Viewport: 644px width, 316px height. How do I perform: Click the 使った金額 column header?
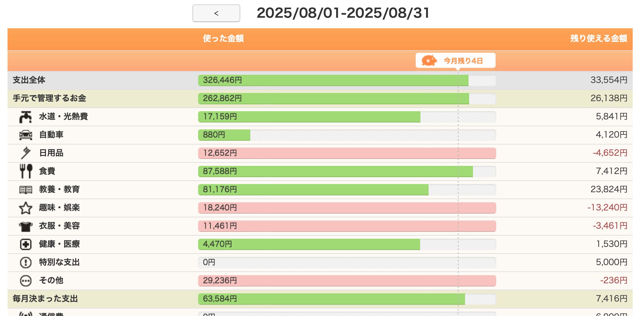point(223,38)
